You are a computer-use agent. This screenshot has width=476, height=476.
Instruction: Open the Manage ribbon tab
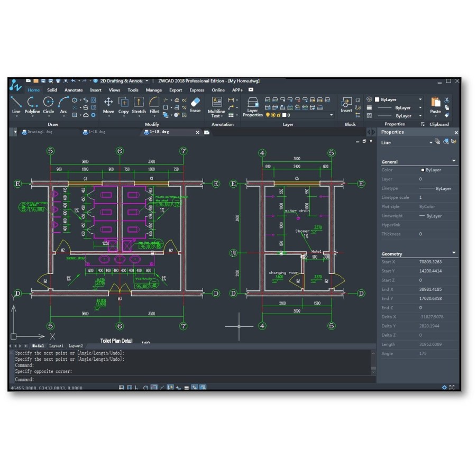click(153, 90)
